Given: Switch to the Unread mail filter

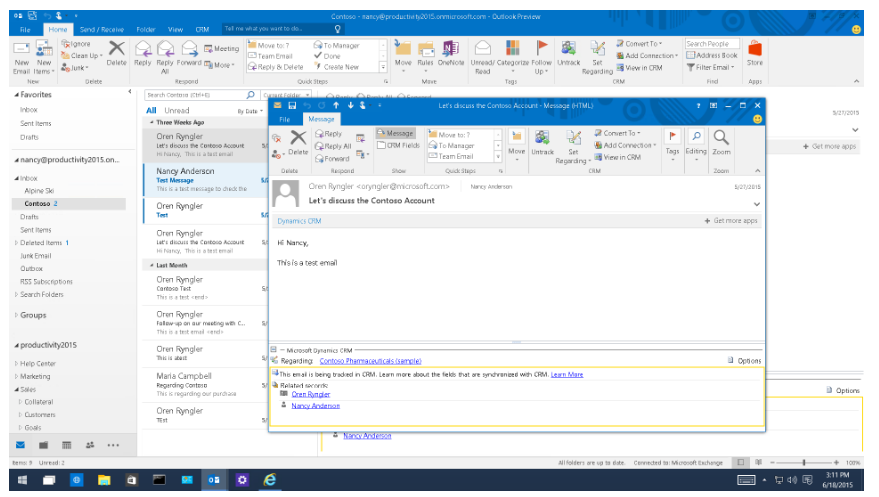Looking at the screenshot, I should 177,110.
